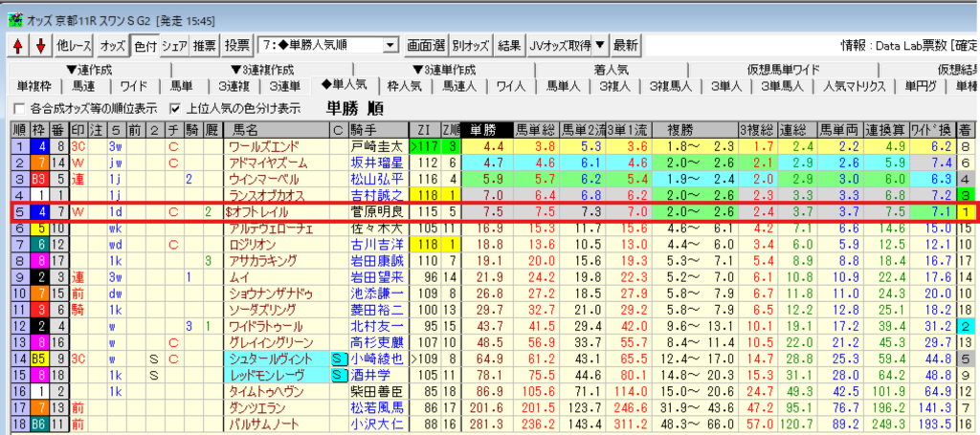
Task: Click the S mark for レッドモンレーヴ
Action: (338, 375)
